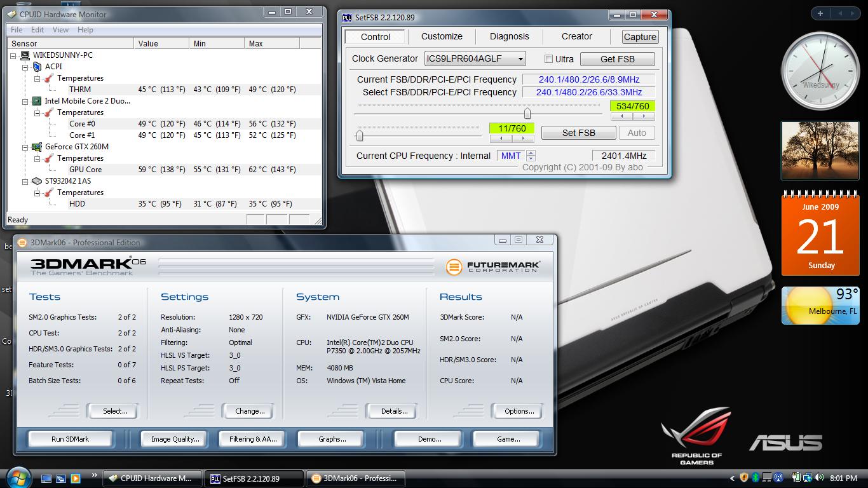This screenshot has width=868, height=488.
Task: Click the Filtering & AA button
Action: pos(253,439)
